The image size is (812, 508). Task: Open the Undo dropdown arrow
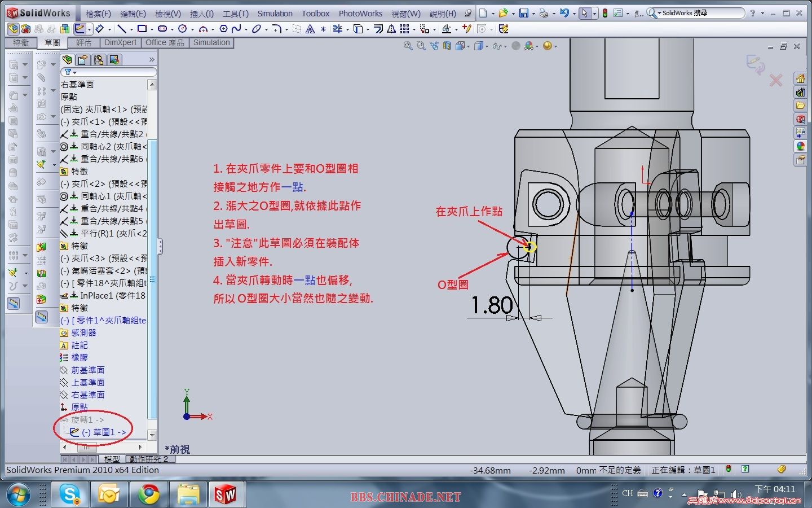(x=574, y=13)
